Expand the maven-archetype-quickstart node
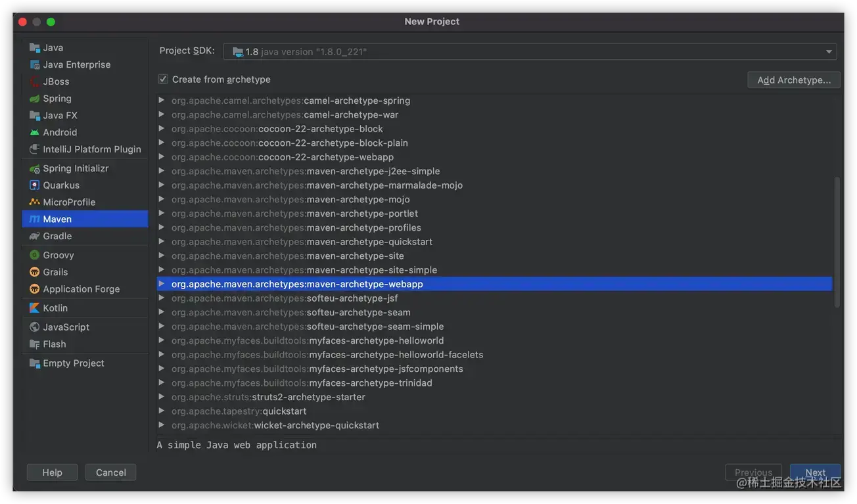 pos(162,242)
